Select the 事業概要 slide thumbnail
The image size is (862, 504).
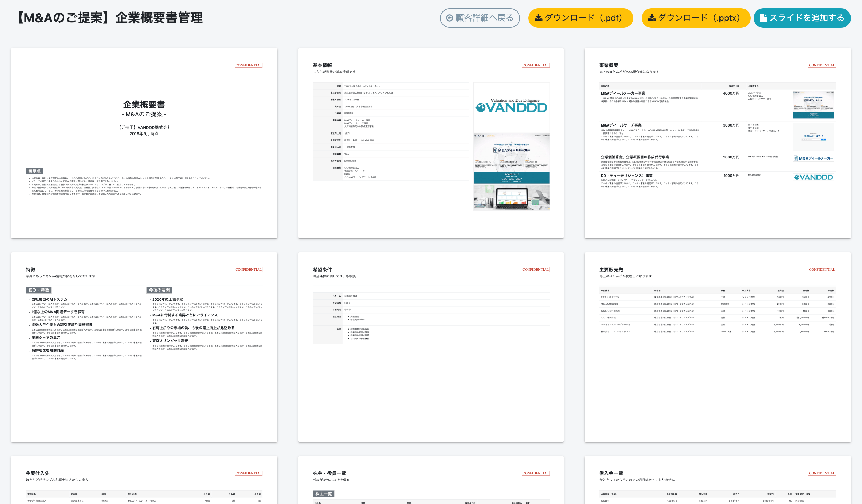(717, 143)
